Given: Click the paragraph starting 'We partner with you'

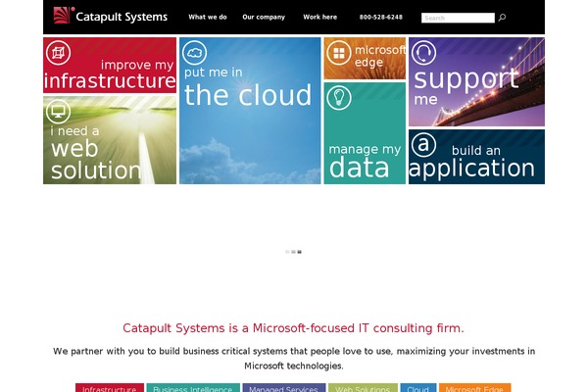Looking at the screenshot, I should [294, 359].
